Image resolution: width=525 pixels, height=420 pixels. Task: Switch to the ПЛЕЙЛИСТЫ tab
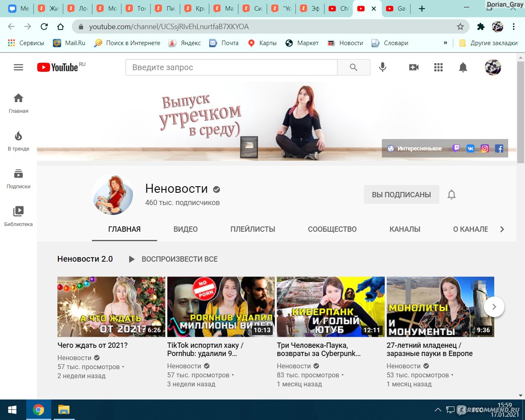coord(253,229)
